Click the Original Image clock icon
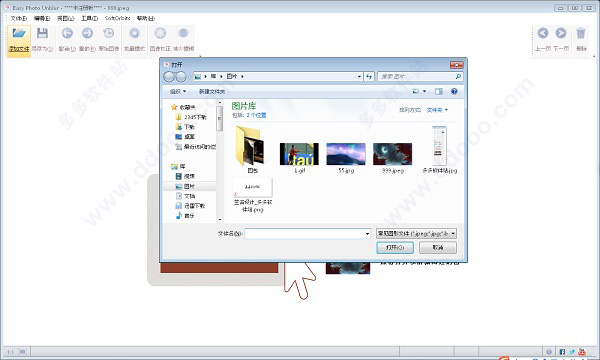Viewport: 600px width, 360px height. (x=109, y=34)
